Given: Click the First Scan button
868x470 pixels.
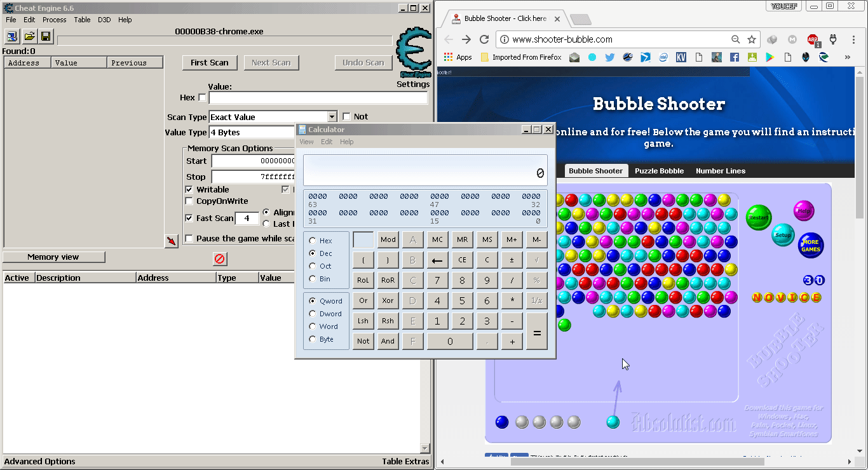Looking at the screenshot, I should click(210, 62).
